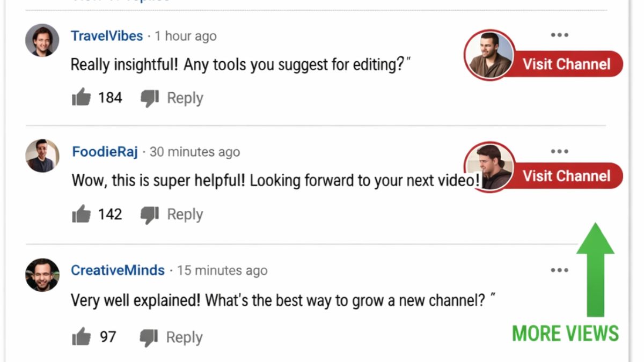Click the thumbs down on CreativeMinds' comment
Image resolution: width=644 pixels, height=362 pixels.
(148, 337)
